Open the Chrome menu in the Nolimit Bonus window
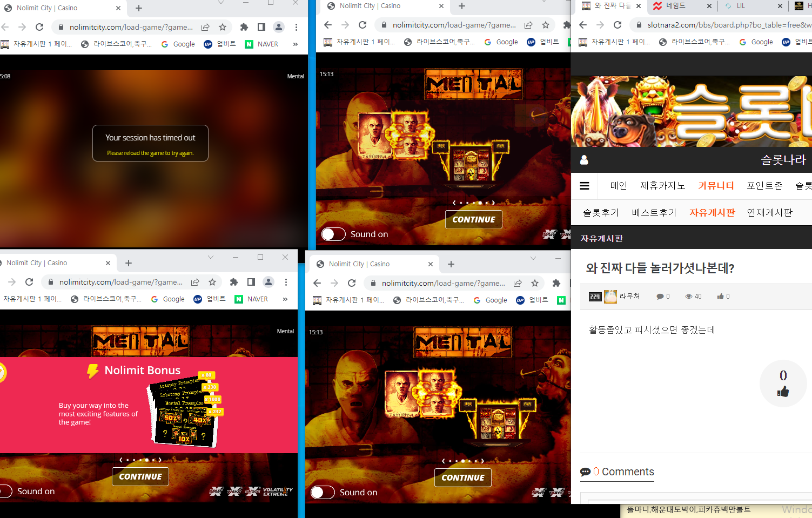This screenshot has width=812, height=518. (286, 282)
